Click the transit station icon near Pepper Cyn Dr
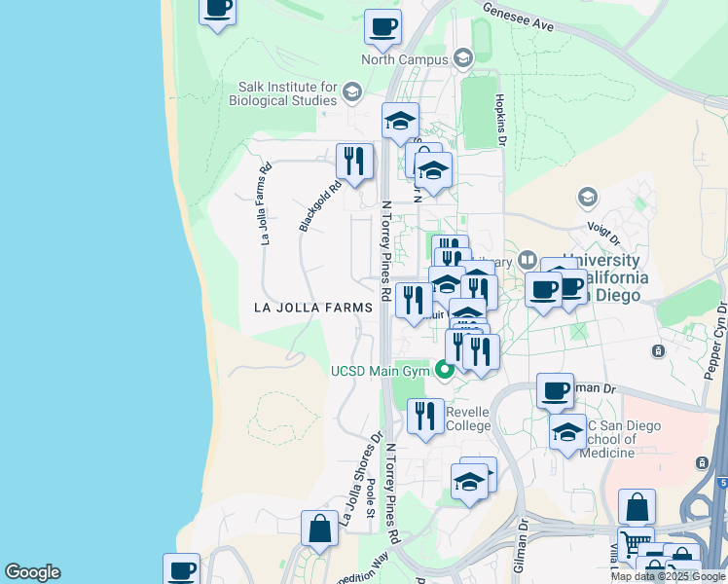Screen dimensions: 728x584 click(658, 351)
